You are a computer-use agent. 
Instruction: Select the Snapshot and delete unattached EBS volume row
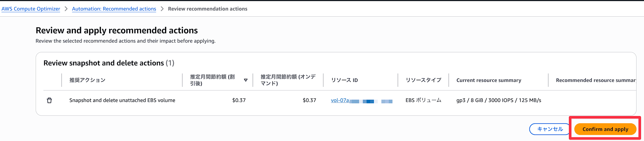pyautogui.click(x=122, y=100)
